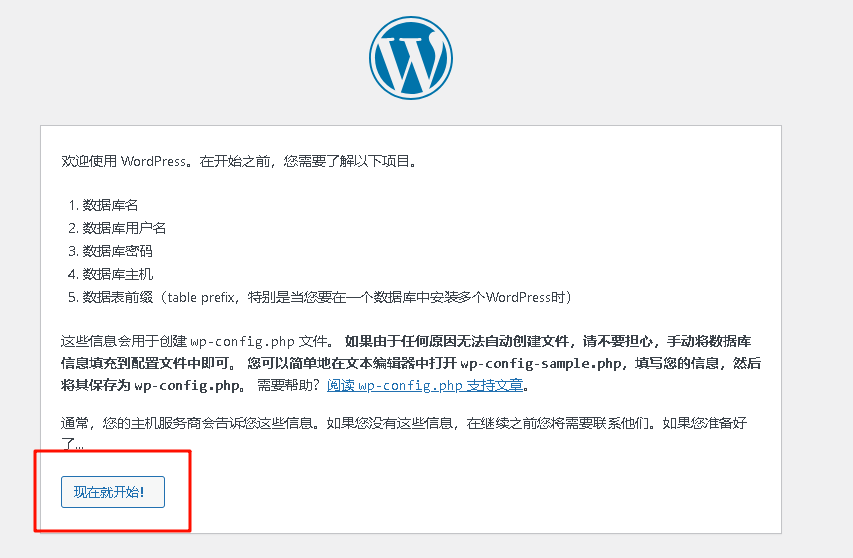Image resolution: width=853 pixels, height=558 pixels.
Task: Click the 数据表前缀 table prefix list item
Action: point(327,297)
